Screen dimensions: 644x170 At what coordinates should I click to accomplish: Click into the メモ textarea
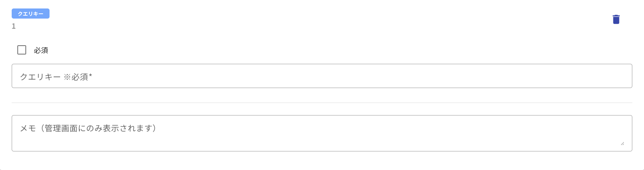322,133
